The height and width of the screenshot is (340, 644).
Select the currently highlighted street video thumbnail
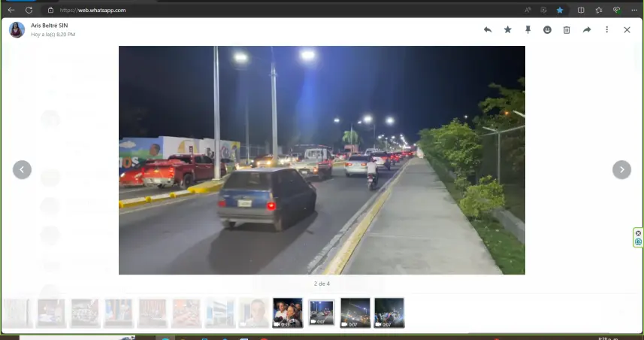pyautogui.click(x=322, y=313)
